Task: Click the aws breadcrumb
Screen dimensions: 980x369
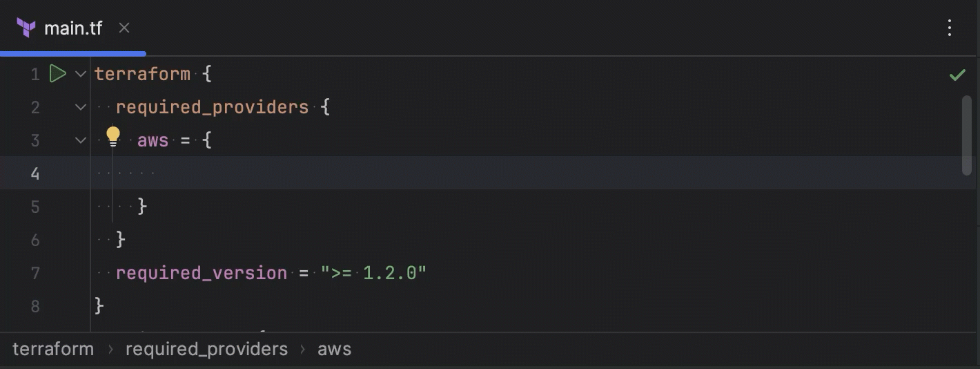Action: [x=334, y=349]
